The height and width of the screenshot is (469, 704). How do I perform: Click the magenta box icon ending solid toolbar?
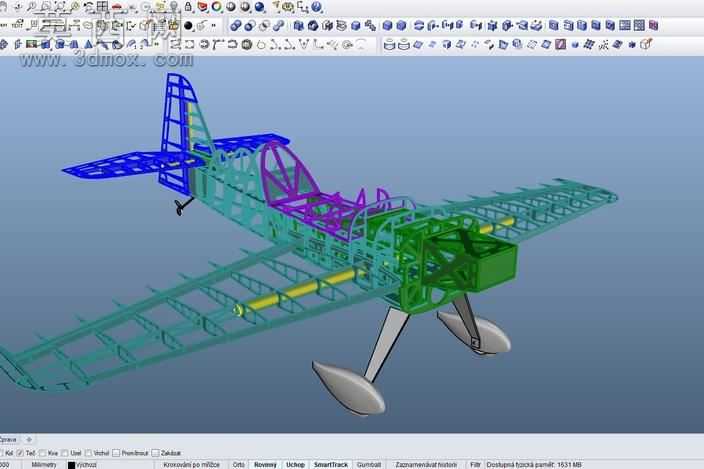click(x=653, y=26)
